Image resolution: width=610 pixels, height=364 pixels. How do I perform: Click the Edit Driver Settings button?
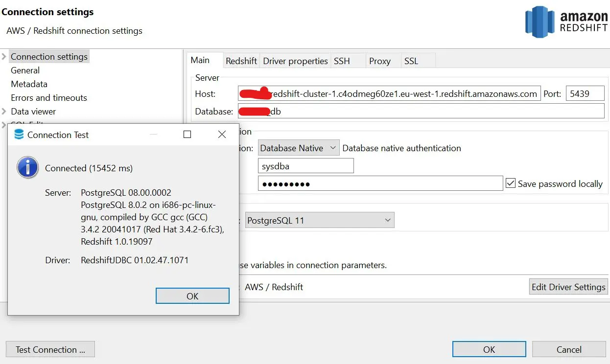click(568, 287)
